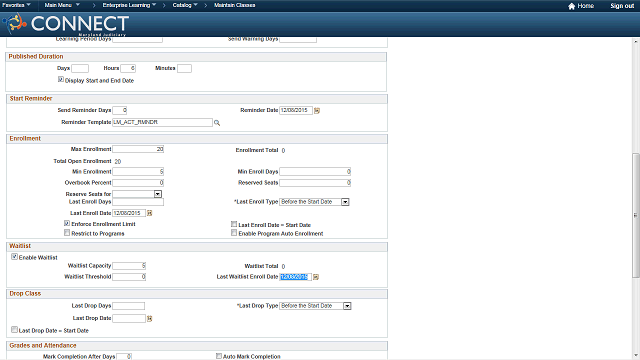Click the Mark Completion After Days field
The width and height of the screenshot is (640, 360).
coord(124,357)
